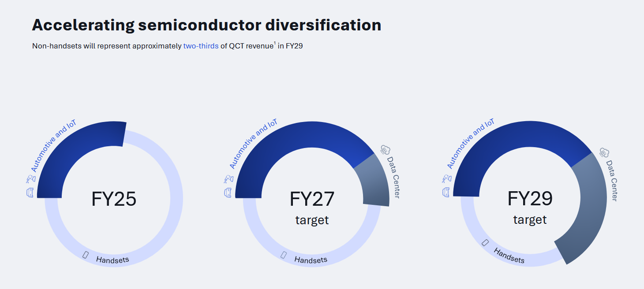Select the IoT icon above the FY25 car icon
Viewport: 644px width, 289px height.
click(30, 179)
